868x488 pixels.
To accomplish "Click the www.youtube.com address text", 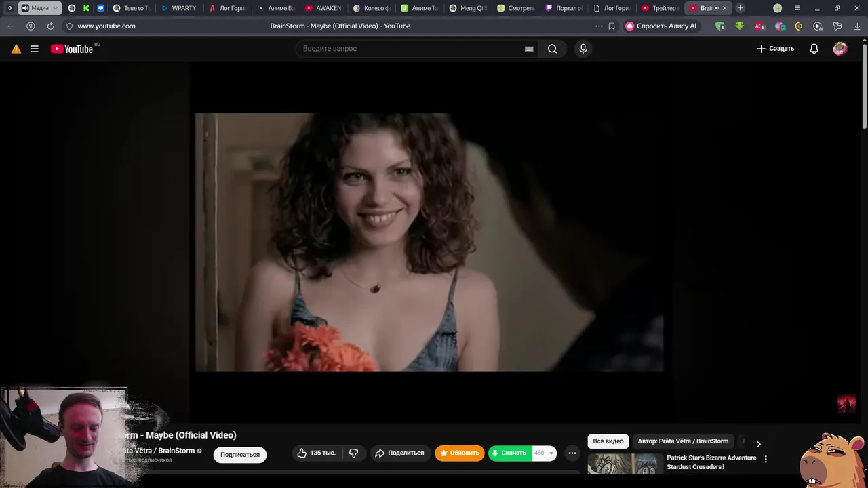I will 106,26.
